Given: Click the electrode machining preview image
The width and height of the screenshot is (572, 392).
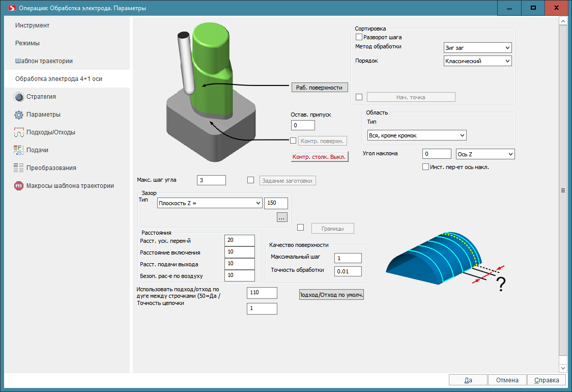Looking at the screenshot, I should 211,92.
